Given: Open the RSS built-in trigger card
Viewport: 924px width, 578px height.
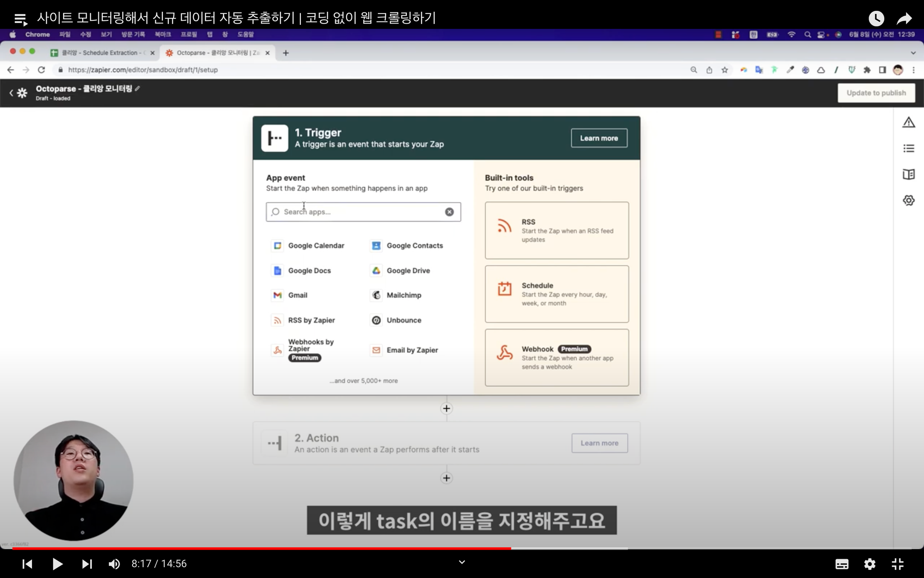Looking at the screenshot, I should (x=557, y=230).
